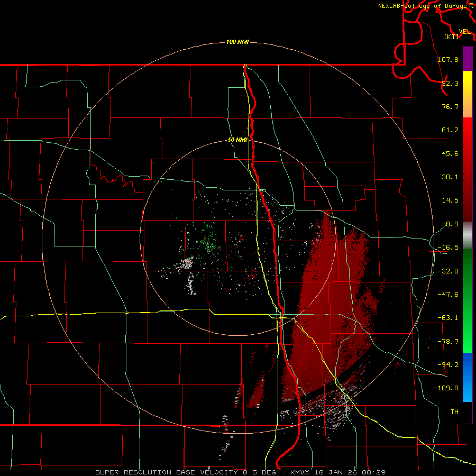Click the 10 JAN 26 date in caption

tap(337, 472)
